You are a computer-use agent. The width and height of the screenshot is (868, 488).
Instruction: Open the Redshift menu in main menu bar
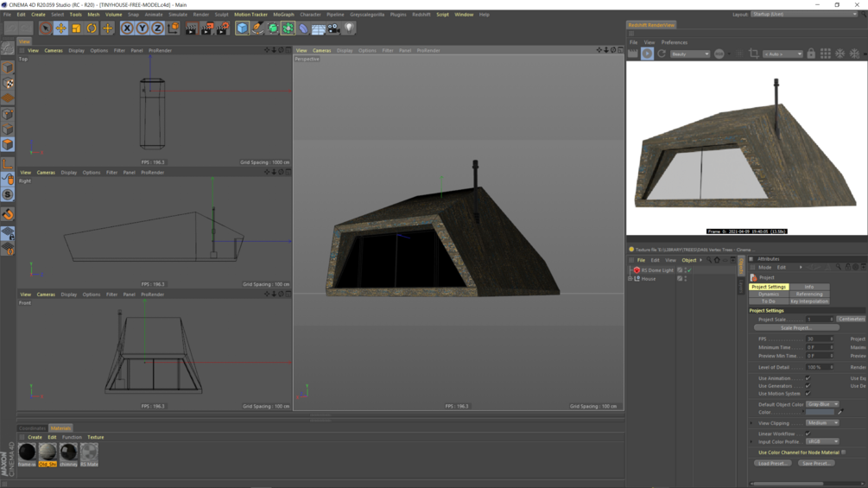pos(421,15)
